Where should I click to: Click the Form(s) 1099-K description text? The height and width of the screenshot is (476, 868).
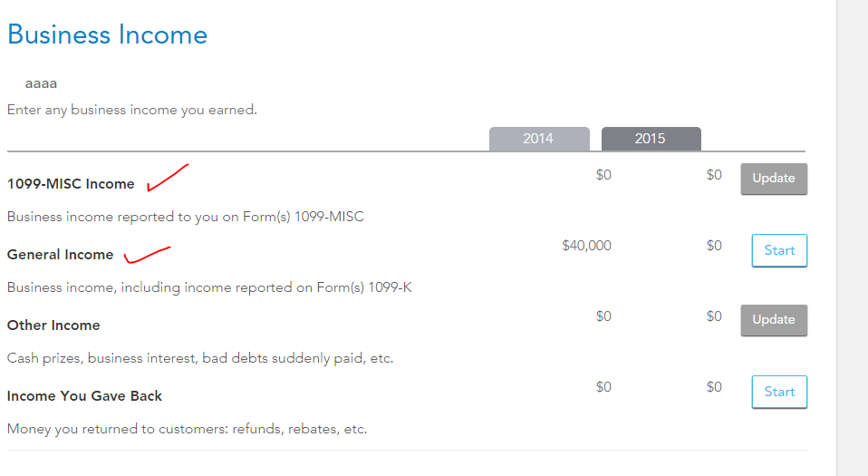coord(209,287)
